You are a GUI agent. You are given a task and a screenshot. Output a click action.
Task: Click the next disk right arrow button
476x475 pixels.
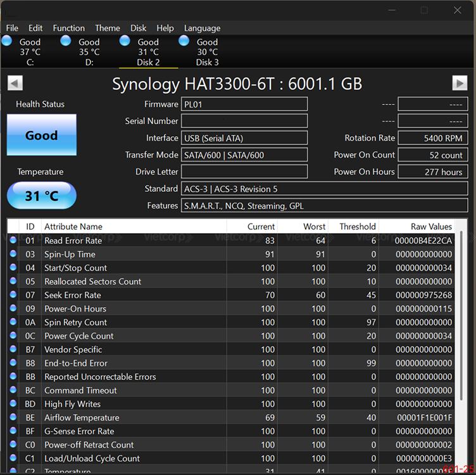(460, 83)
